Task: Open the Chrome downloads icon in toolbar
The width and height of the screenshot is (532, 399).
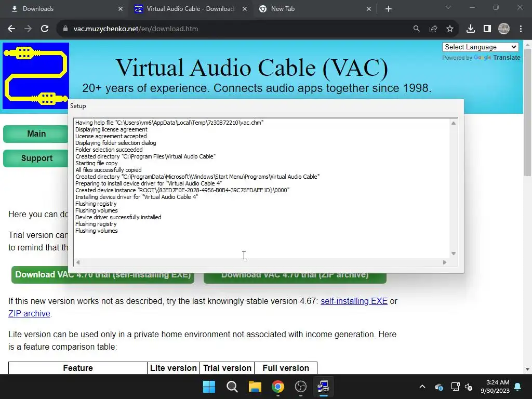Action: point(470,29)
